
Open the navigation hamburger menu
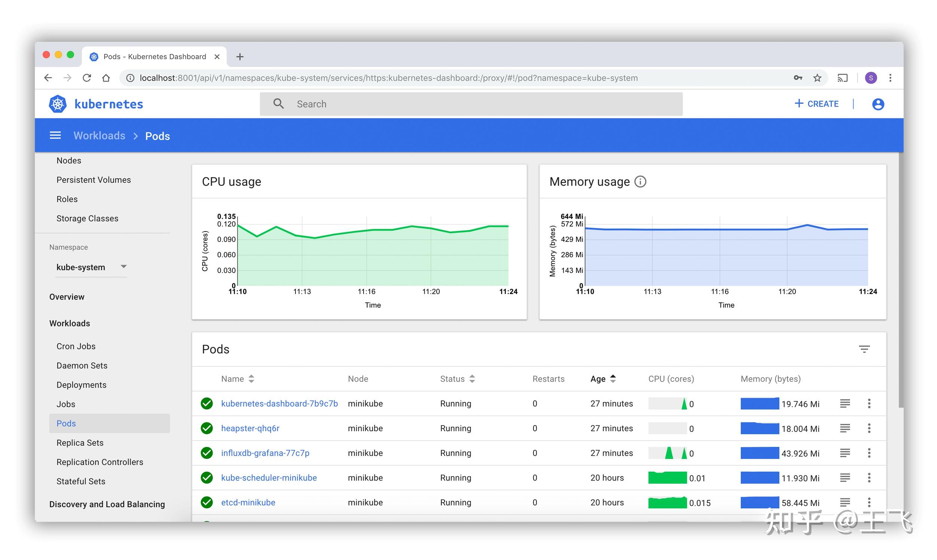(x=55, y=135)
